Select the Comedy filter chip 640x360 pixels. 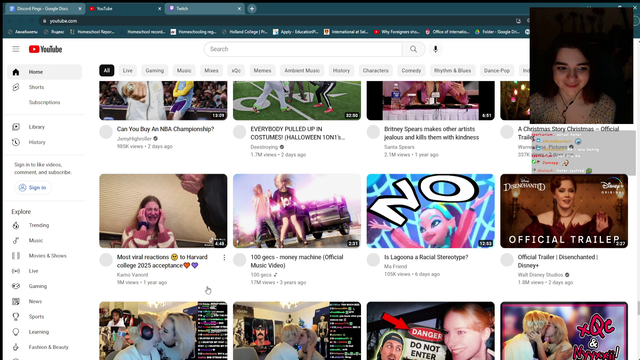[411, 71]
